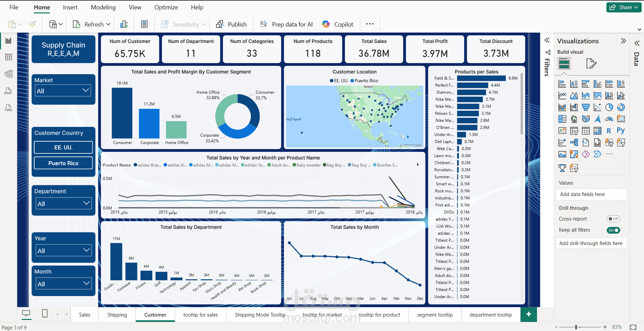Switch to the Format visual pane icon
Viewport: 644px width, 331px height.
591,63
